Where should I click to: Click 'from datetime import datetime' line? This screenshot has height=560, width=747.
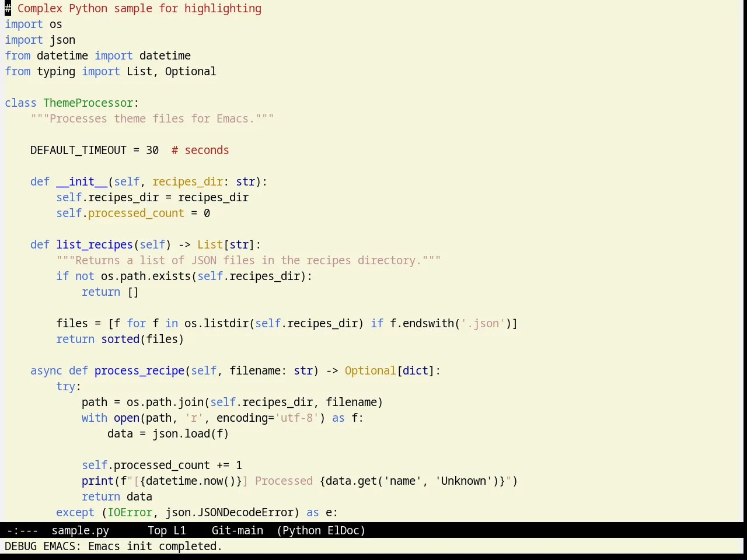click(98, 55)
